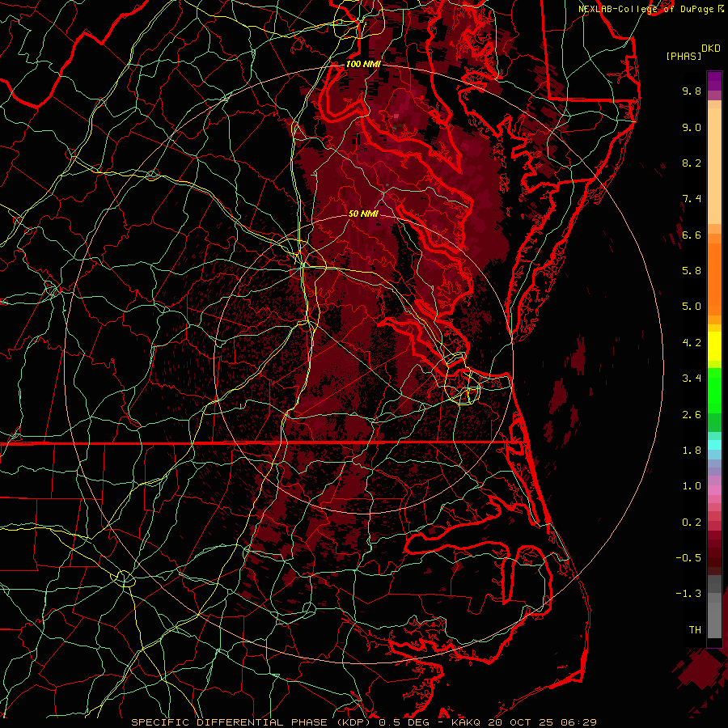Click the -0.5 scale value
Viewport: 728px width, 728px height.
click(x=688, y=558)
